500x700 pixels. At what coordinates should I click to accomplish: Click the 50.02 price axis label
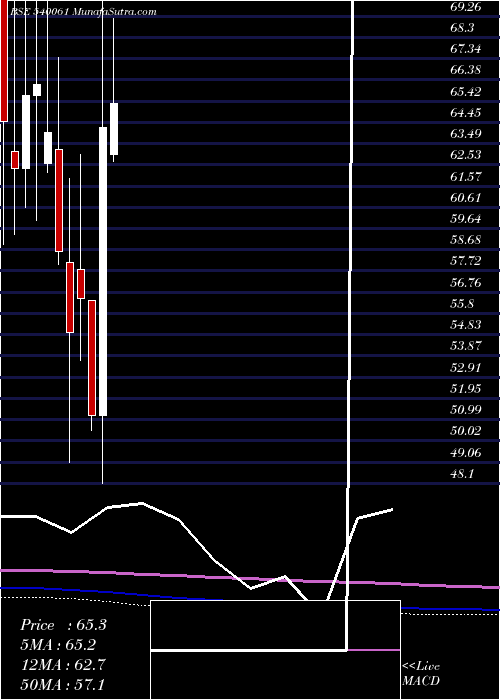pos(466,432)
